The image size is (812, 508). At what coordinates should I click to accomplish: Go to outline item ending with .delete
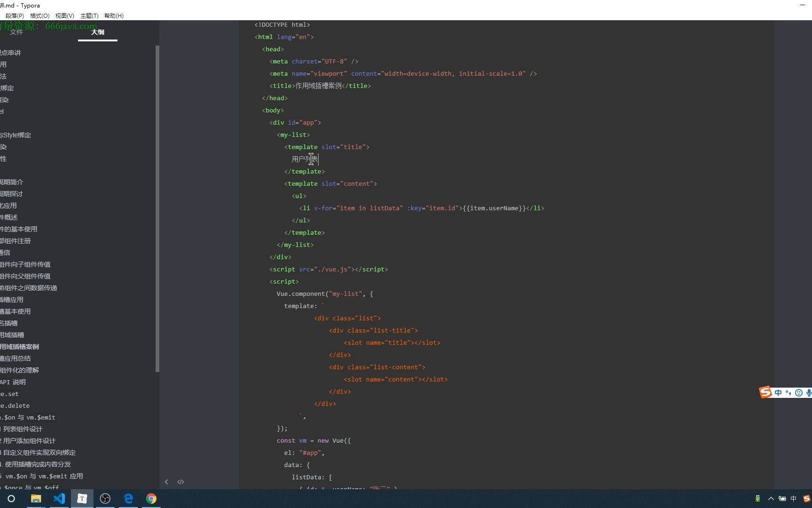point(15,405)
